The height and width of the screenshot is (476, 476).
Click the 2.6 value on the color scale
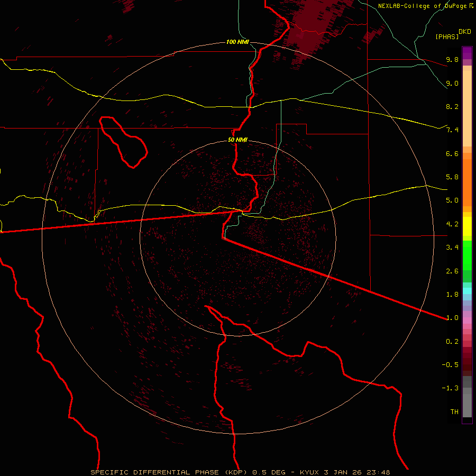(x=452, y=271)
